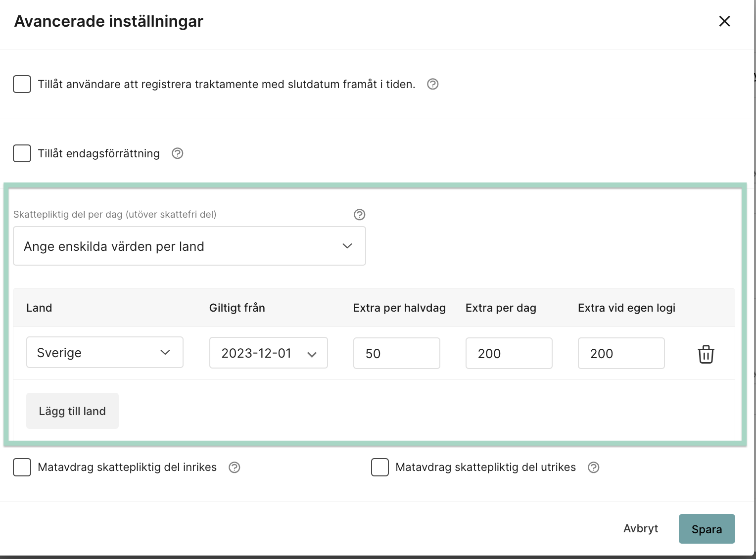Screen dimensions: 756x559
Task: Focus the Extra per dag field
Action: (509, 353)
